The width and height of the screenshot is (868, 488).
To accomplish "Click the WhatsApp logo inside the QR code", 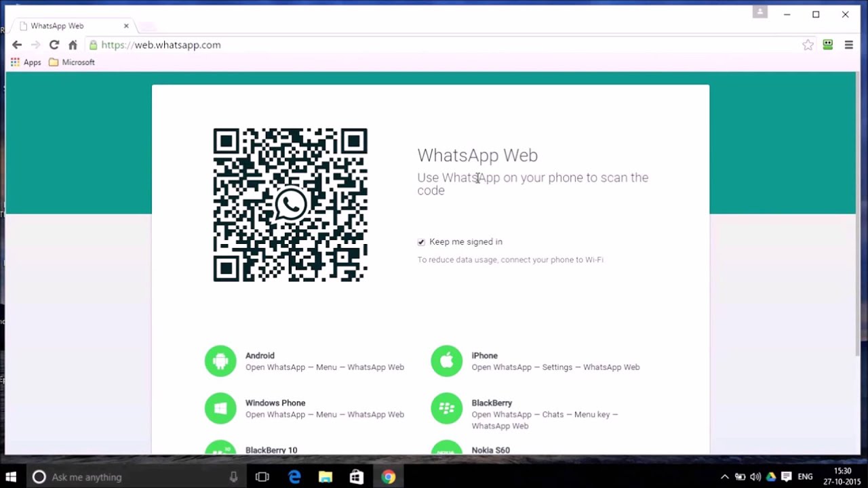I will (x=290, y=205).
